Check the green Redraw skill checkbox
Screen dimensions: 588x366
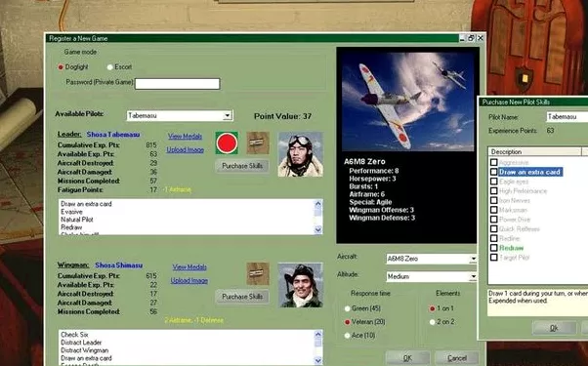[x=494, y=248]
